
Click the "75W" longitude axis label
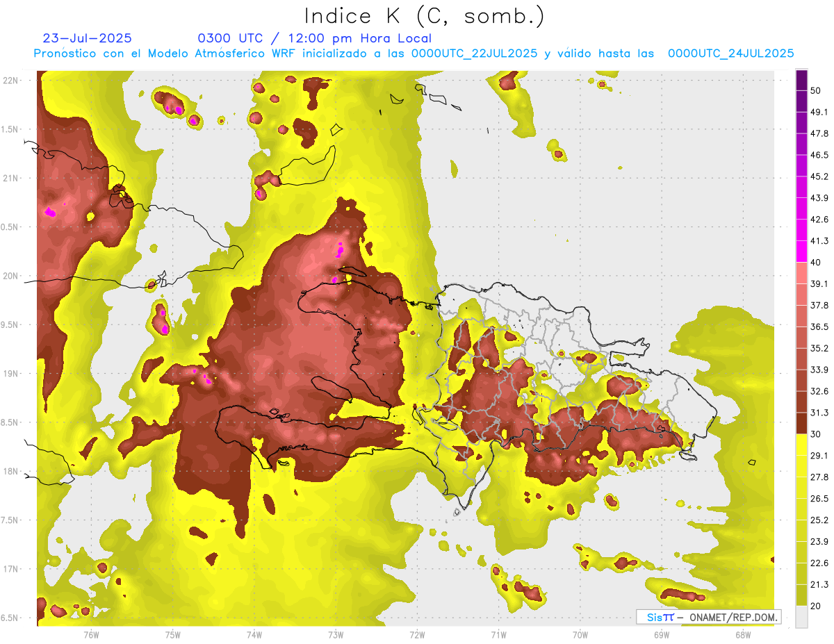tap(173, 635)
